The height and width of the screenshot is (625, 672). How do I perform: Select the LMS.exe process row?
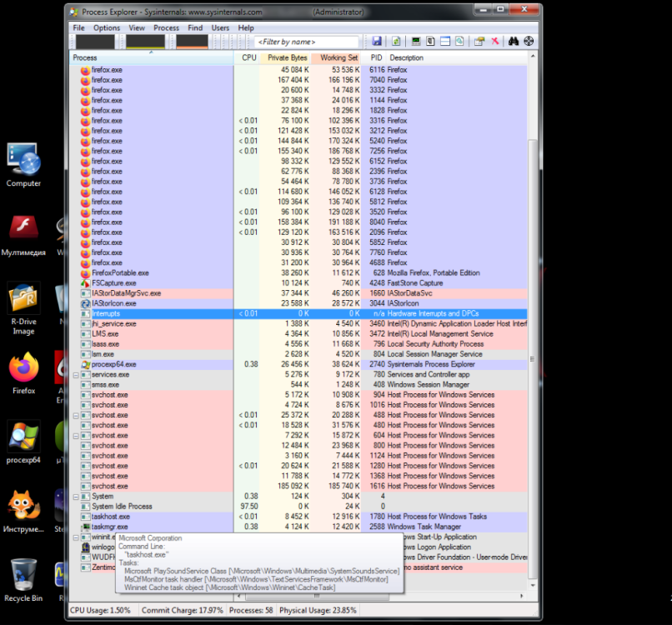[x=298, y=334]
